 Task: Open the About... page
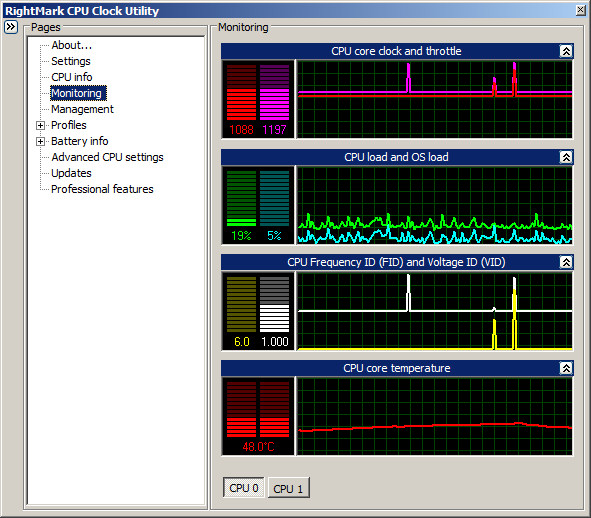point(72,45)
